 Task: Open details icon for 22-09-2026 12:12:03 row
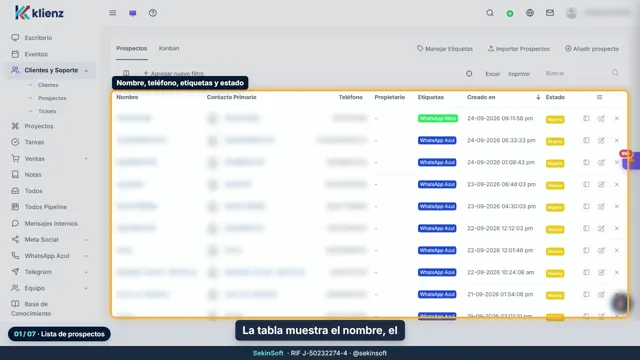point(586,229)
